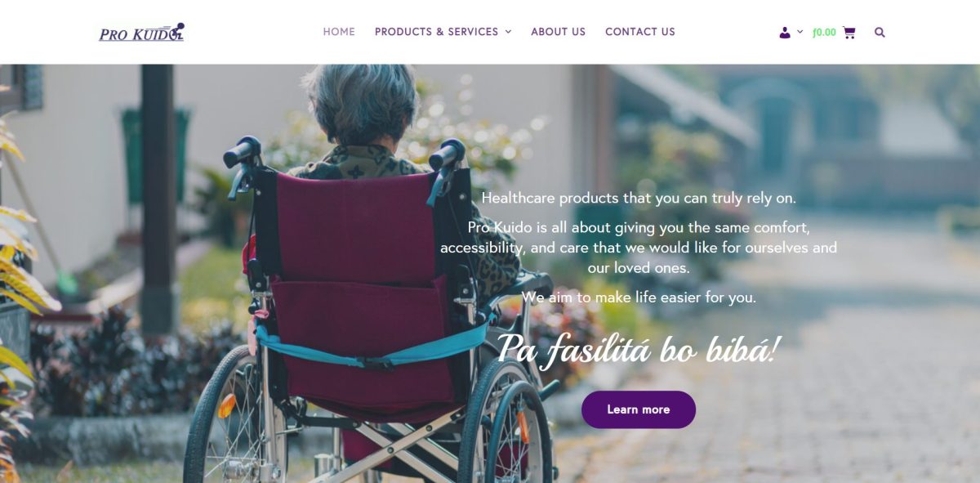Expand the Products & Services chevron
This screenshot has height=483, width=980.
coord(508,32)
